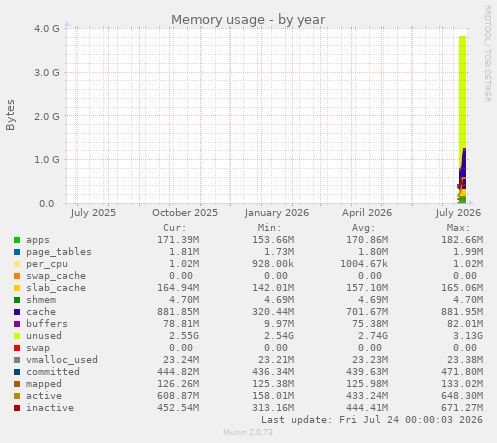Click the orange swap_cache legend swatch
497x443 pixels.
click(x=17, y=276)
